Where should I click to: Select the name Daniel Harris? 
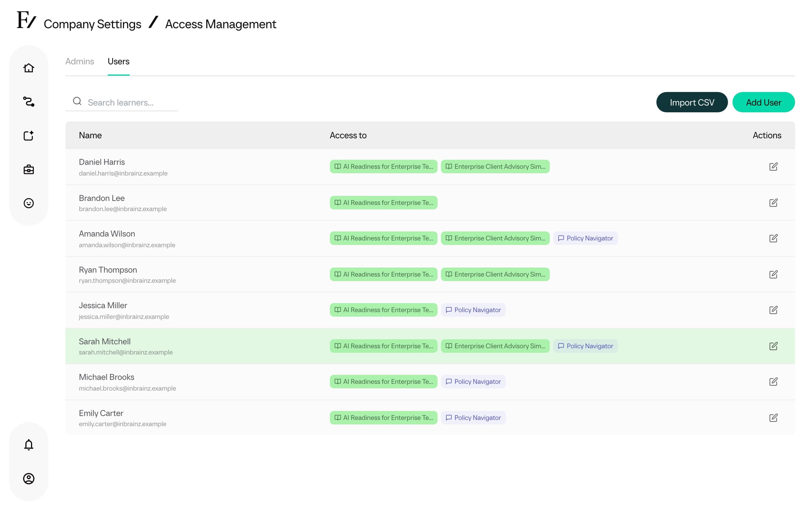[x=102, y=162]
